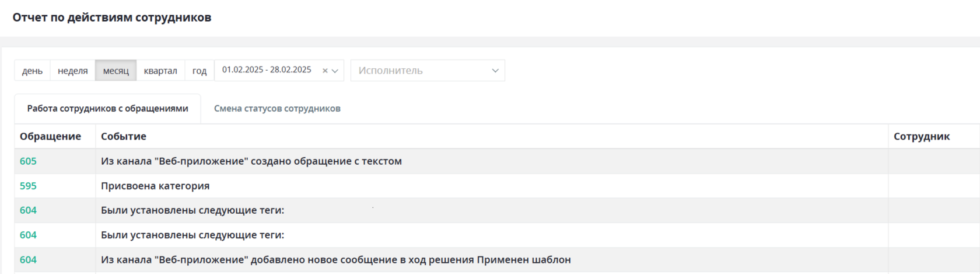Click the Событие column header
This screenshot has height=274, width=980.
point(124,136)
